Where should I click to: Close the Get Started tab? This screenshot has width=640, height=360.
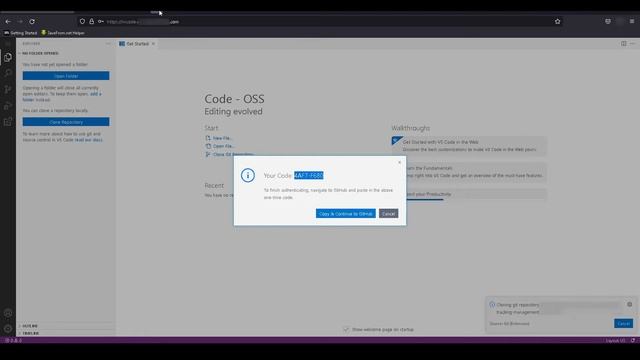(x=153, y=44)
